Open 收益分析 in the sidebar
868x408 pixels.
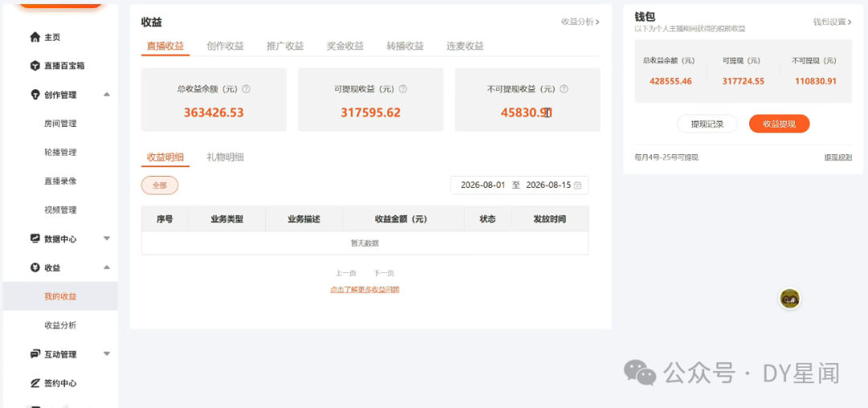pyautogui.click(x=60, y=325)
